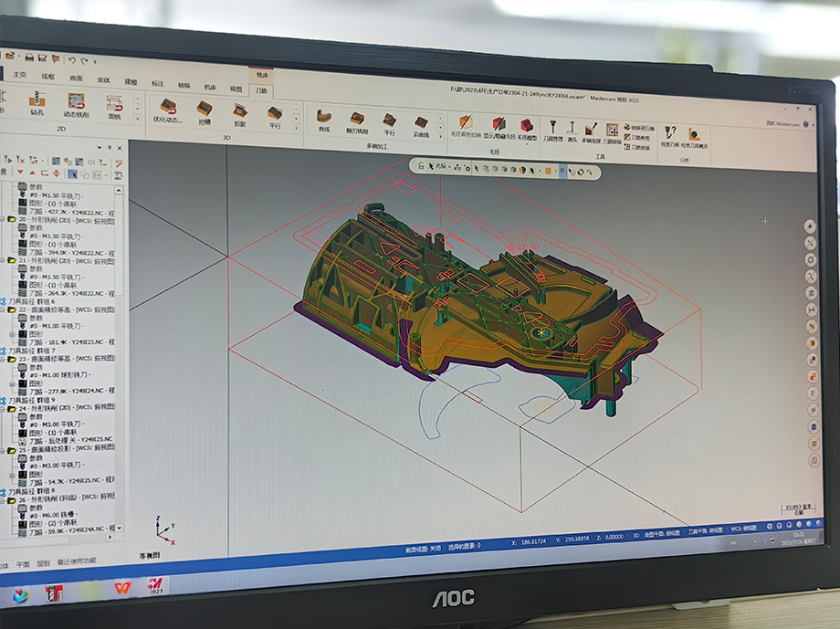
Task: Pick the multiaxis Parallel (平行) toolpath
Action: pyautogui.click(x=390, y=124)
